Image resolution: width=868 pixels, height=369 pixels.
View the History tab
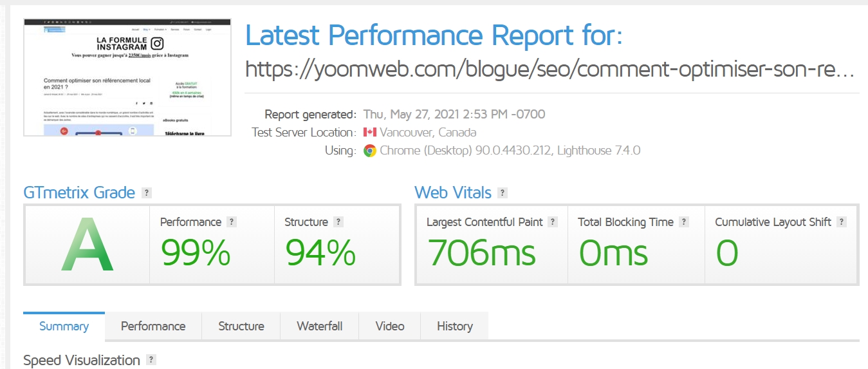(x=455, y=326)
